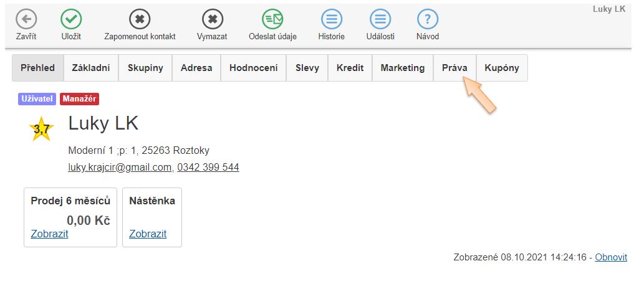
Task: Open the Historie icon
Action: (x=332, y=19)
